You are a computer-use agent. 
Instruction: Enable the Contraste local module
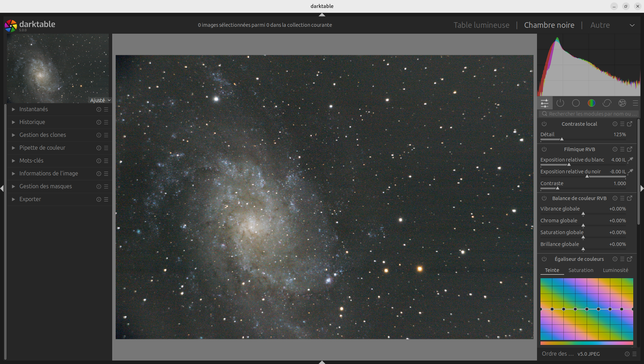click(544, 124)
